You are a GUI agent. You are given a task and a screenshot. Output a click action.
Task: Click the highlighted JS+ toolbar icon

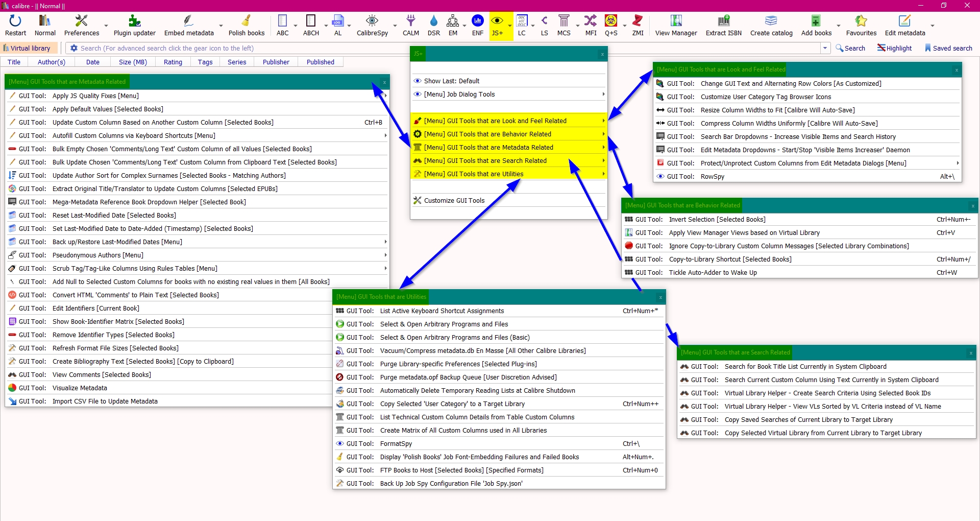click(497, 26)
